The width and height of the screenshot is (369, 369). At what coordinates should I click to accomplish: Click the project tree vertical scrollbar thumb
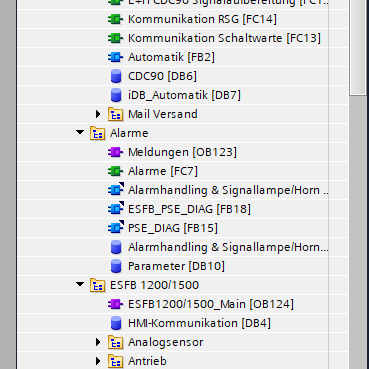[x=358, y=48]
